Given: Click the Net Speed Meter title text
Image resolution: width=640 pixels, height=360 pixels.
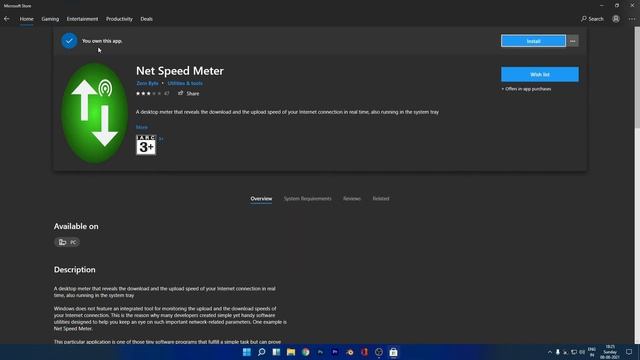Looking at the screenshot, I should [180, 71].
